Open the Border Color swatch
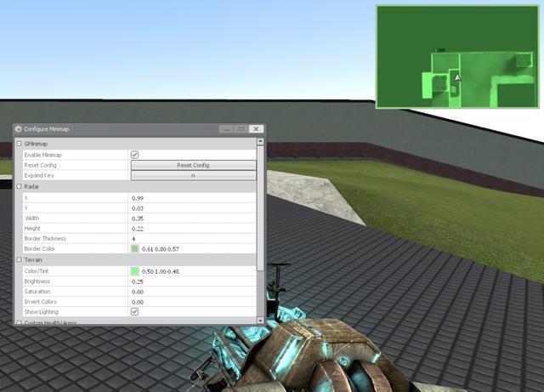544x392 pixels. point(134,249)
